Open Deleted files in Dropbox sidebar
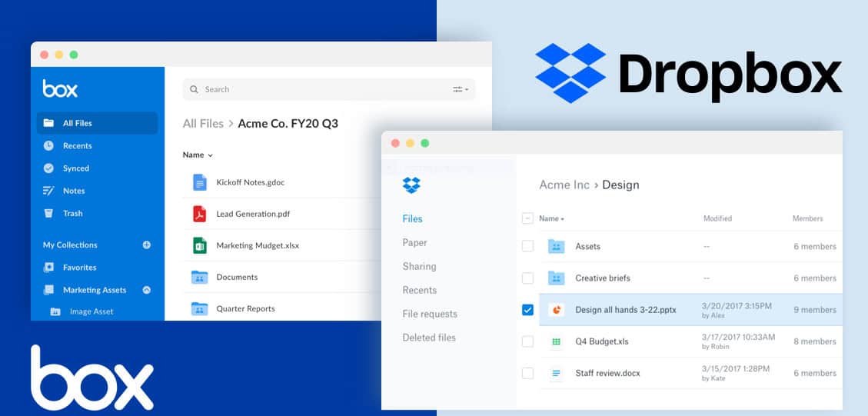868x416 pixels. (429, 338)
